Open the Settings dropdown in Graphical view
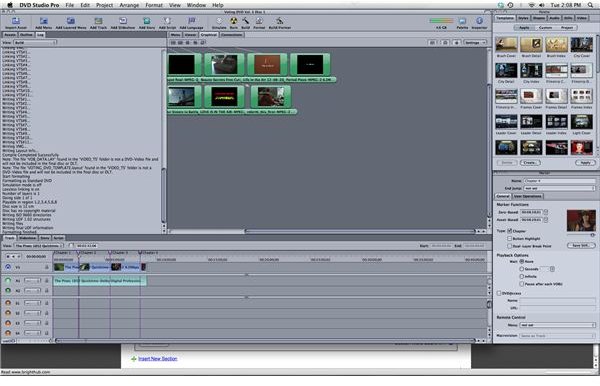600x386 pixels. tap(475, 42)
